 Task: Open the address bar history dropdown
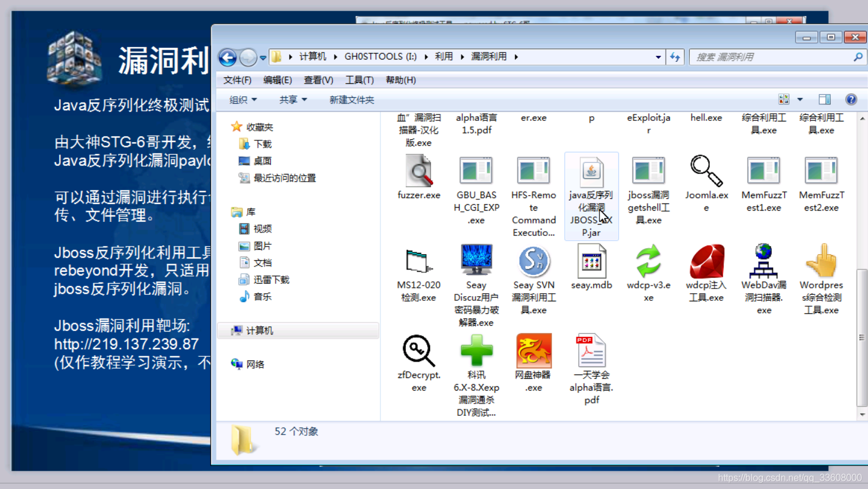click(x=658, y=56)
